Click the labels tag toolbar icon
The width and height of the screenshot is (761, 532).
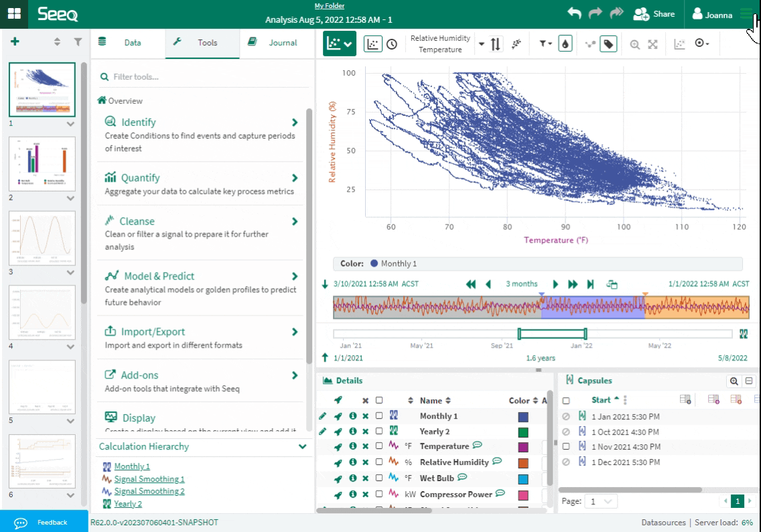pyautogui.click(x=608, y=44)
